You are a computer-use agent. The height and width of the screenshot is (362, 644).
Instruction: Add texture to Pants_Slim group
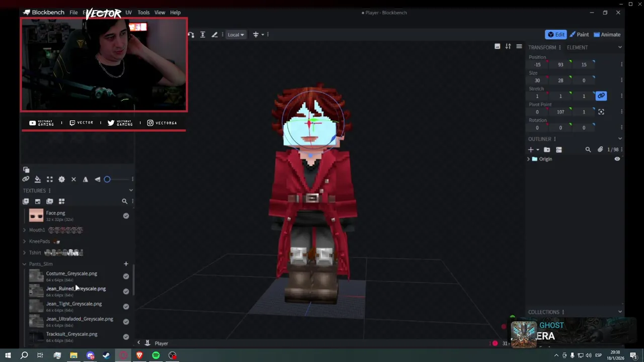[126, 264]
